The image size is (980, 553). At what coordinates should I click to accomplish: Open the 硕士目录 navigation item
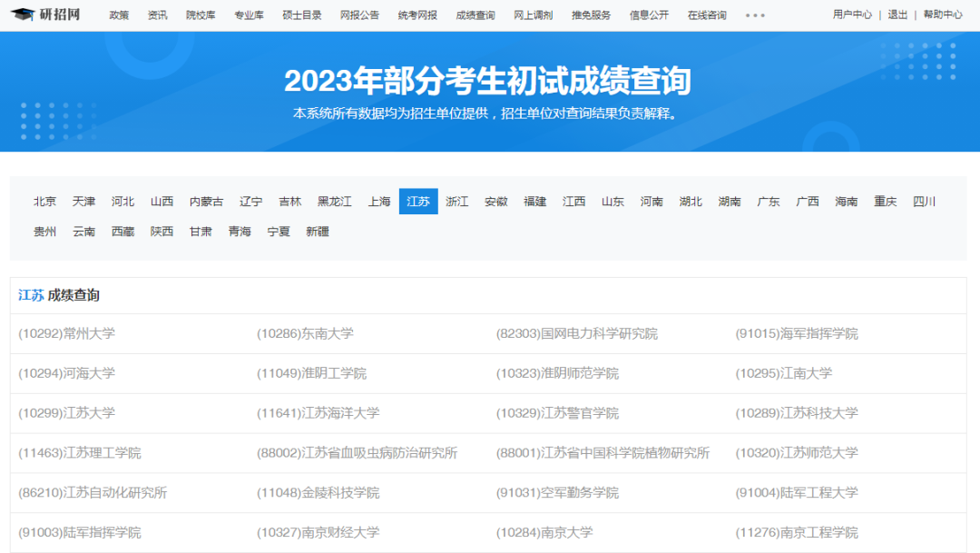301,15
